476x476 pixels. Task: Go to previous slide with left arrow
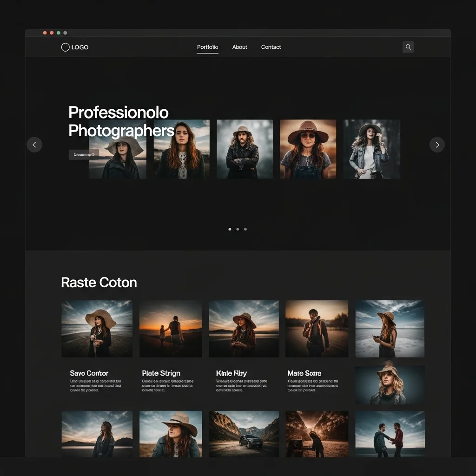click(34, 145)
